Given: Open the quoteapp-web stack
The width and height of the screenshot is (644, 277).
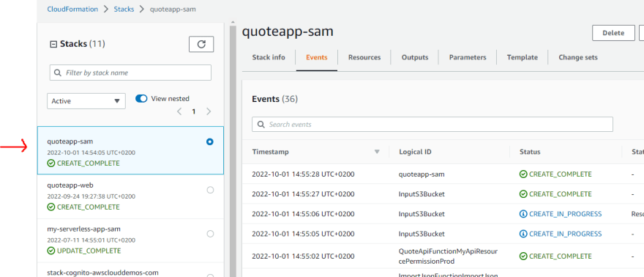Looking at the screenshot, I should pos(70,185).
